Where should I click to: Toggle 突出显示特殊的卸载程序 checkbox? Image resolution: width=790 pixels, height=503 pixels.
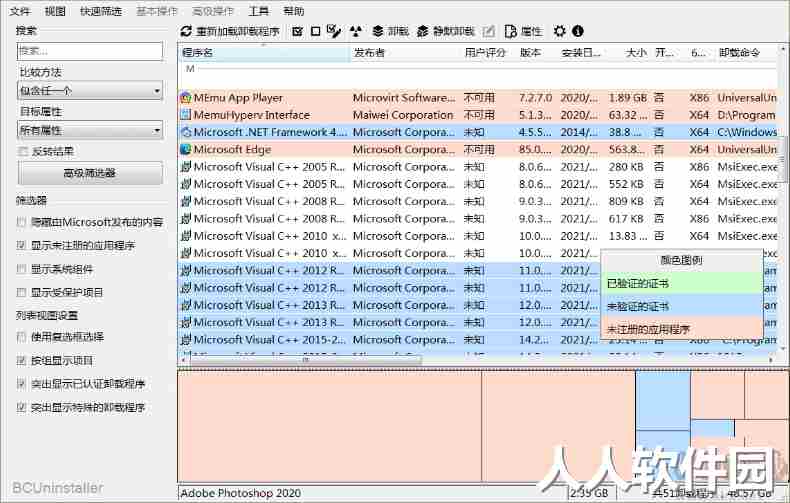pos(22,407)
